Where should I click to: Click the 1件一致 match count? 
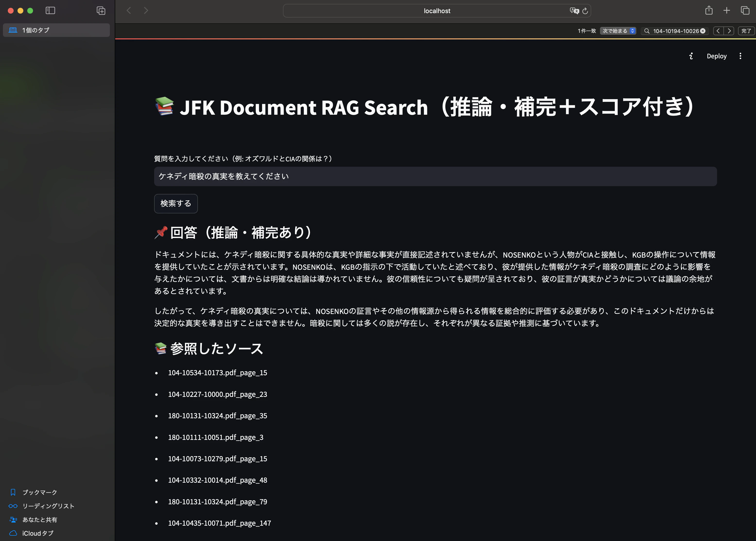click(587, 31)
